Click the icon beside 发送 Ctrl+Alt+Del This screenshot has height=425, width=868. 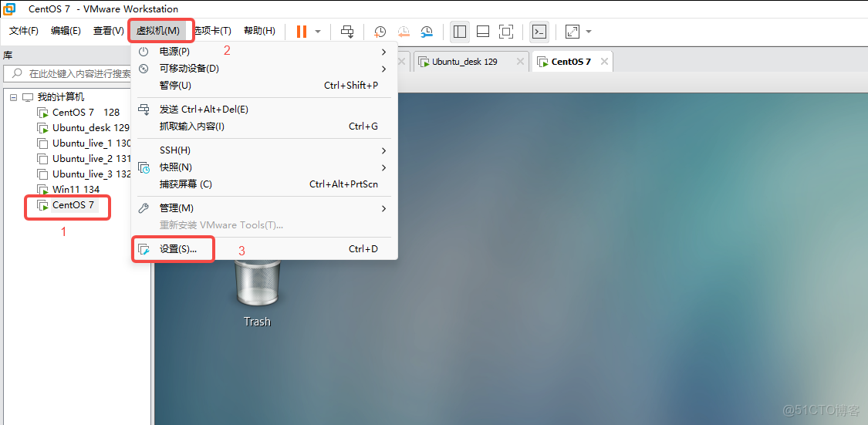144,110
